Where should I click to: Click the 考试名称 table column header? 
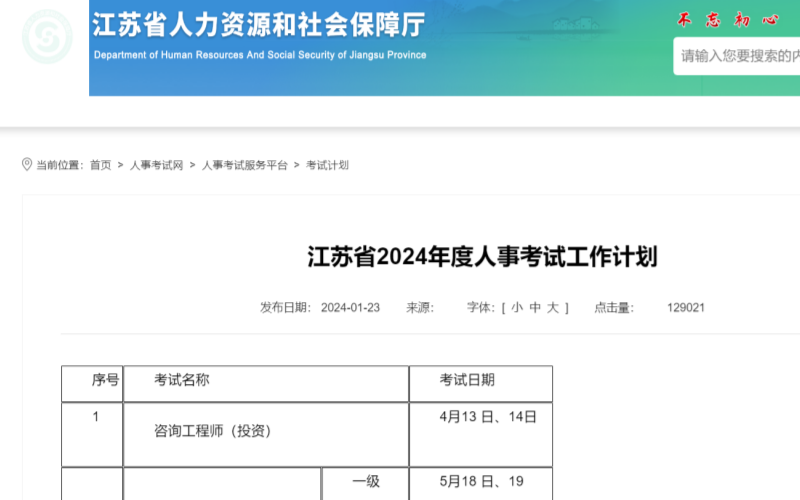click(182, 380)
